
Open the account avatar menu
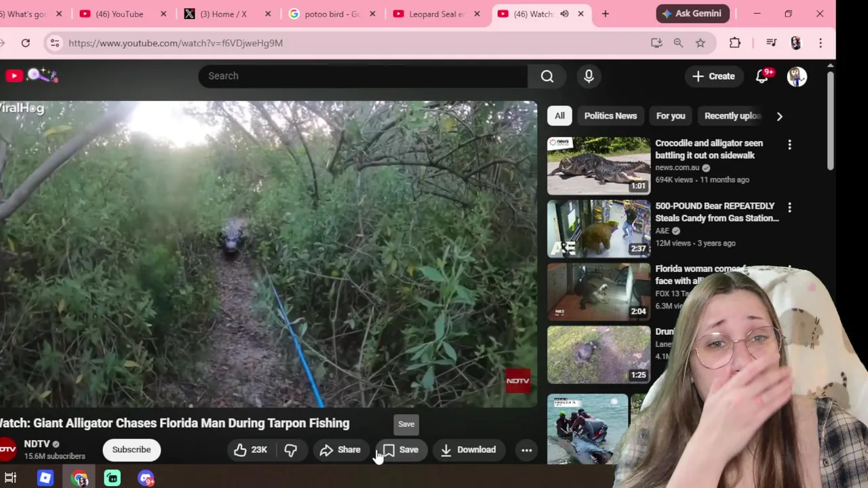797,77
